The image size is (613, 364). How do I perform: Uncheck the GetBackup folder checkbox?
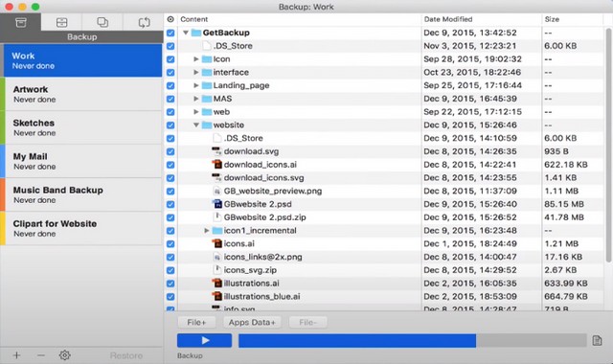pos(170,33)
